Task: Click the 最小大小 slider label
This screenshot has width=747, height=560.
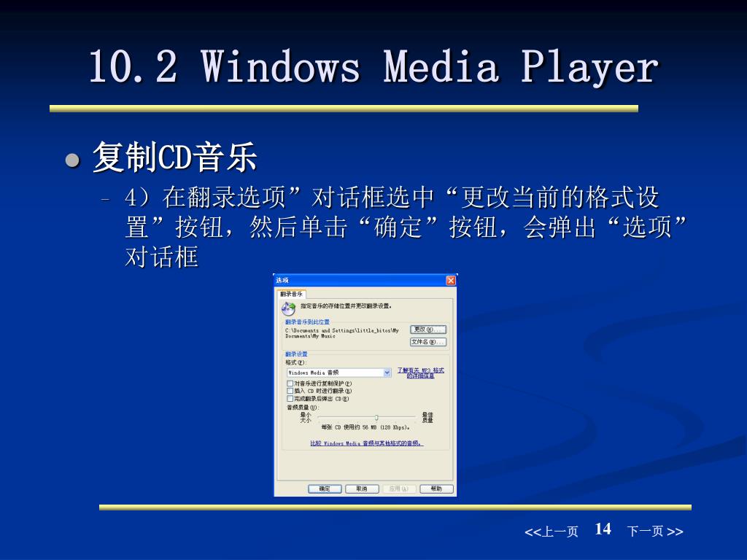Action: coord(306,418)
